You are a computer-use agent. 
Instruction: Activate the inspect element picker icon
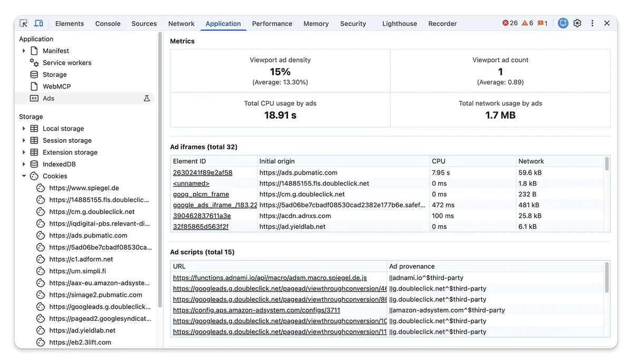point(24,23)
